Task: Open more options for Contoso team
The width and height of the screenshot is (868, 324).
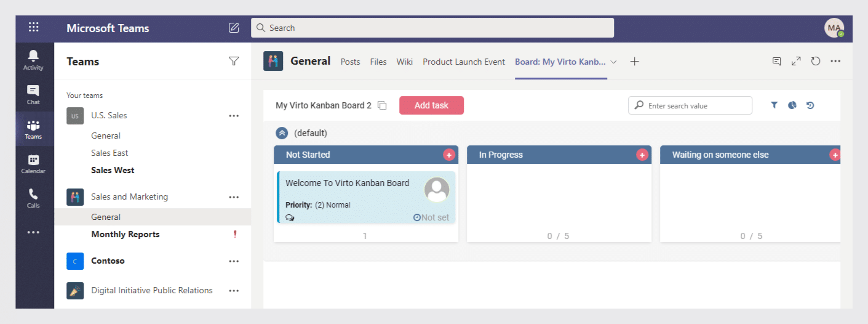Action: pos(234,261)
